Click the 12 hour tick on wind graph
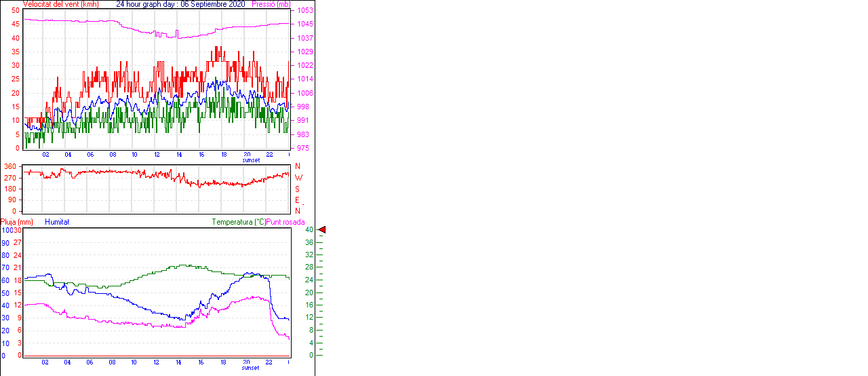This screenshot has width=868, height=376. pos(157,155)
